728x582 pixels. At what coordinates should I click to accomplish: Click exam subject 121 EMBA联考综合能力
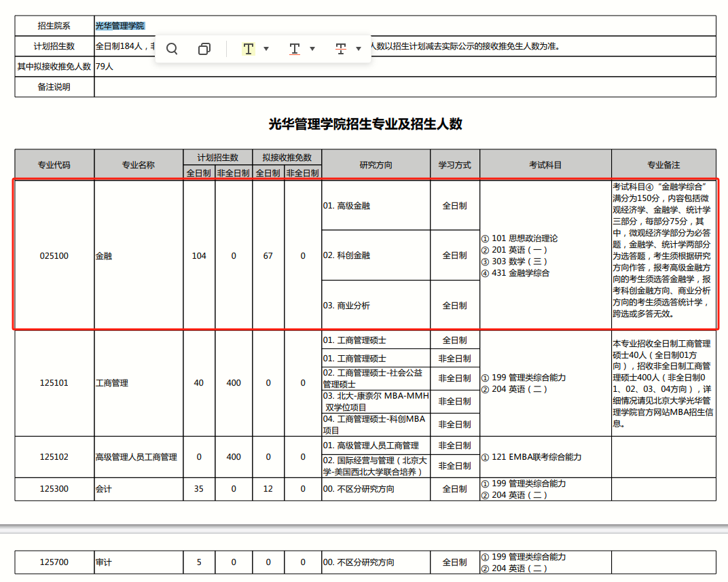tap(532, 456)
